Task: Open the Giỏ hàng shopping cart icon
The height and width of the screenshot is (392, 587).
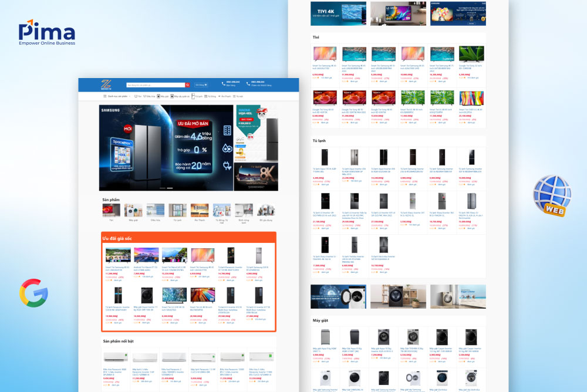Action: point(200,85)
